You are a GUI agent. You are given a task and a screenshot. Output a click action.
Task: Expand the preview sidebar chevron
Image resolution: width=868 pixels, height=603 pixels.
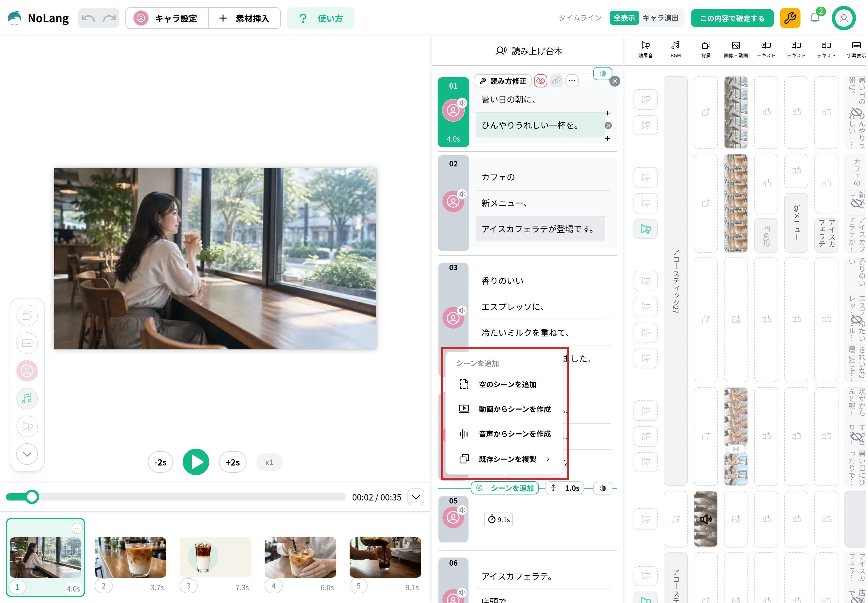[x=27, y=454]
